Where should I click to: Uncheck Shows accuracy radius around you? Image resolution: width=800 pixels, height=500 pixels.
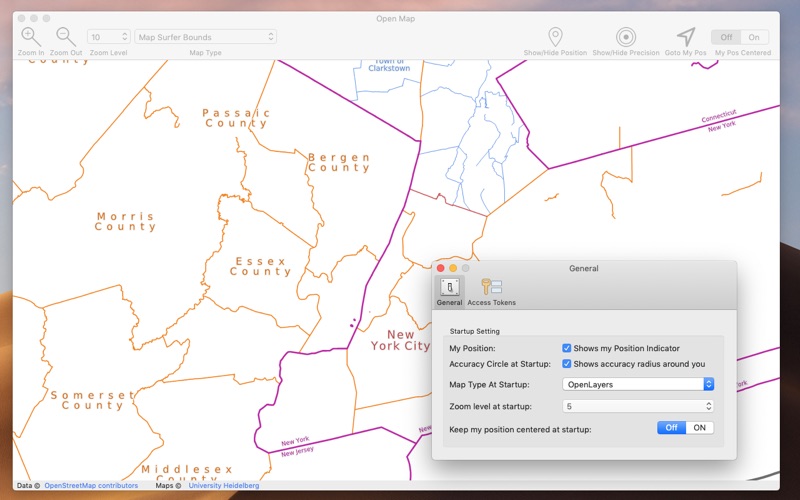566,364
